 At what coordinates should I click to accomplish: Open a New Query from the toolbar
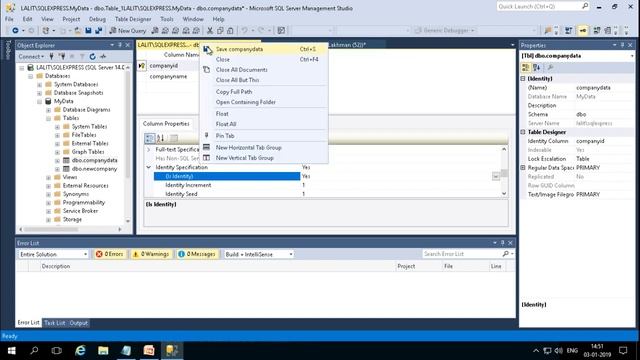point(128,31)
